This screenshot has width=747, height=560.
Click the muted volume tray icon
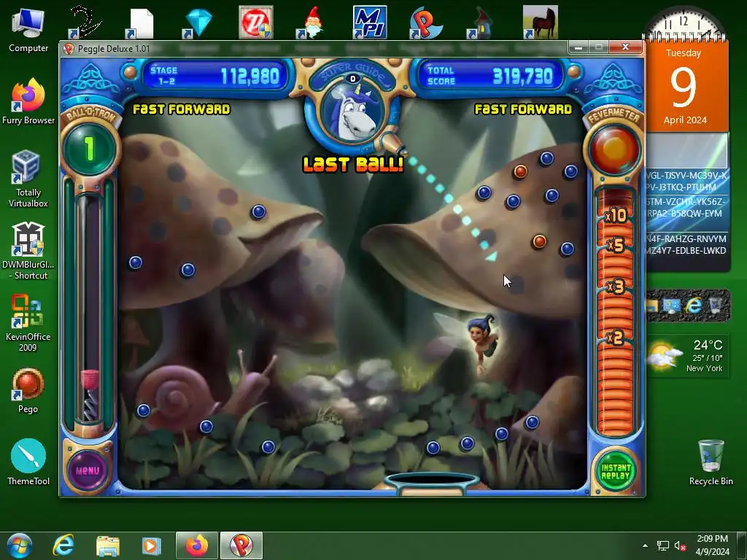click(x=680, y=545)
